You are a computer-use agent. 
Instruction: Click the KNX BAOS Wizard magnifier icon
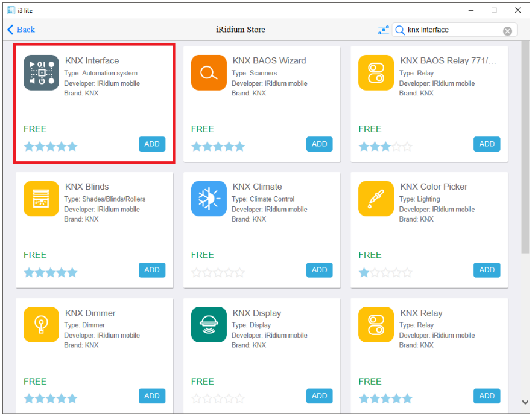pyautogui.click(x=209, y=72)
